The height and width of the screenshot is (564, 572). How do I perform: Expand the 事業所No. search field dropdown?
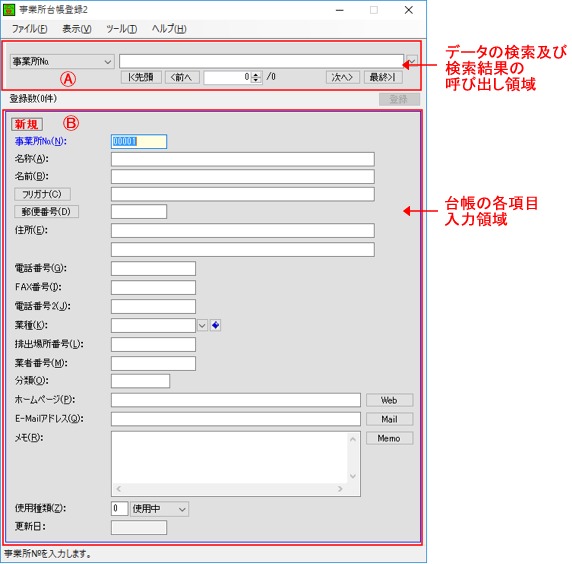[x=108, y=62]
